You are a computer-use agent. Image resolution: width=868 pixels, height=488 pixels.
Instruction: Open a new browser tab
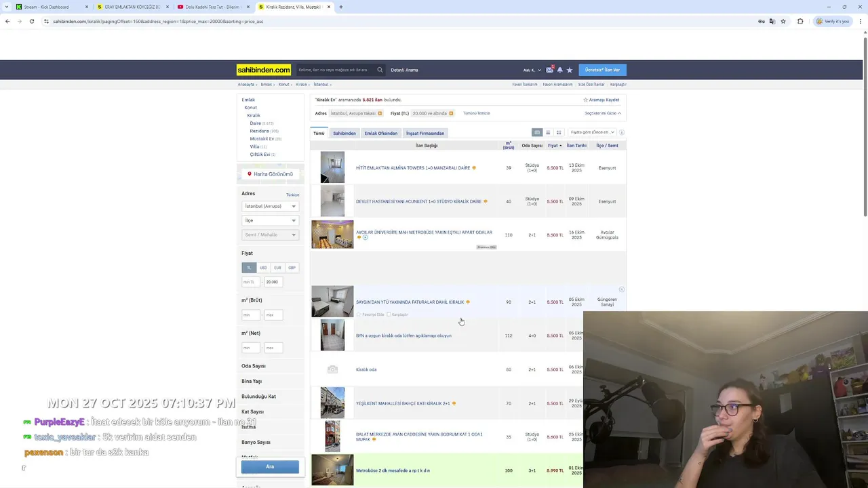coord(341,7)
